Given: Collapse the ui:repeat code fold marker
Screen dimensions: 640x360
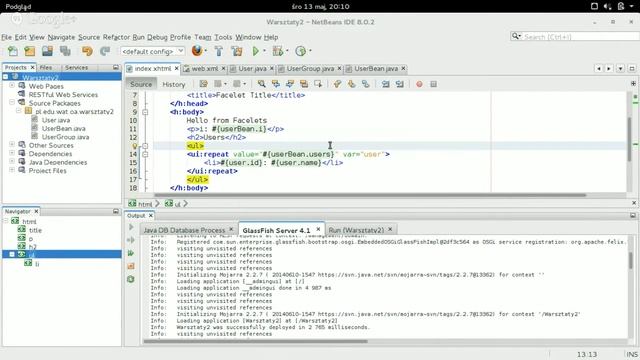Looking at the screenshot, I should point(145,154).
